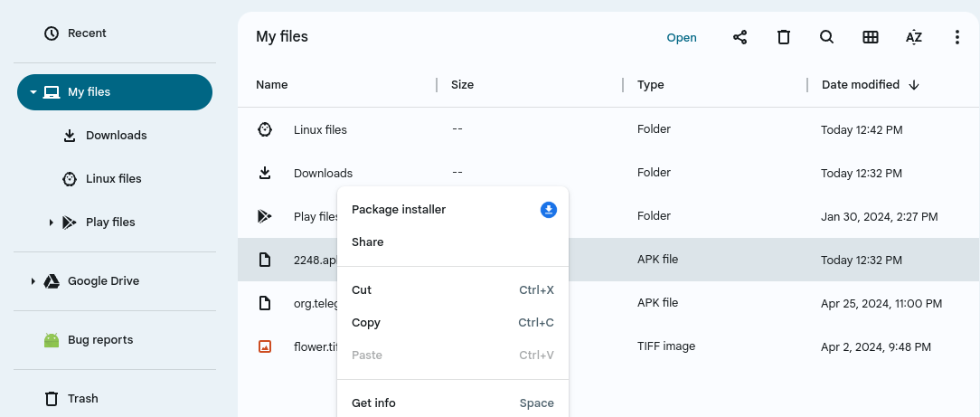Image resolution: width=980 pixels, height=417 pixels.
Task: Click Today 12:42 PM date cell
Action: click(x=862, y=130)
